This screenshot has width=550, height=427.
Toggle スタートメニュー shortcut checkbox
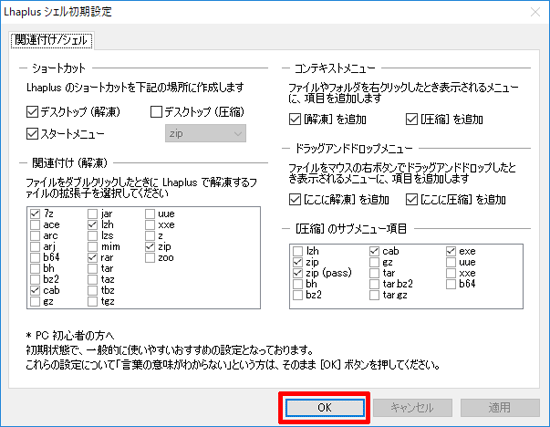coord(32,134)
